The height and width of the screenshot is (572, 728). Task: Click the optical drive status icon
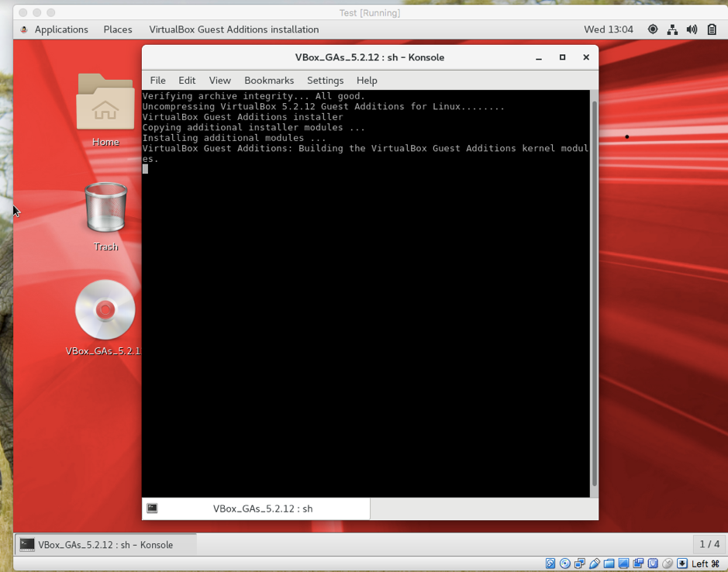click(x=564, y=563)
